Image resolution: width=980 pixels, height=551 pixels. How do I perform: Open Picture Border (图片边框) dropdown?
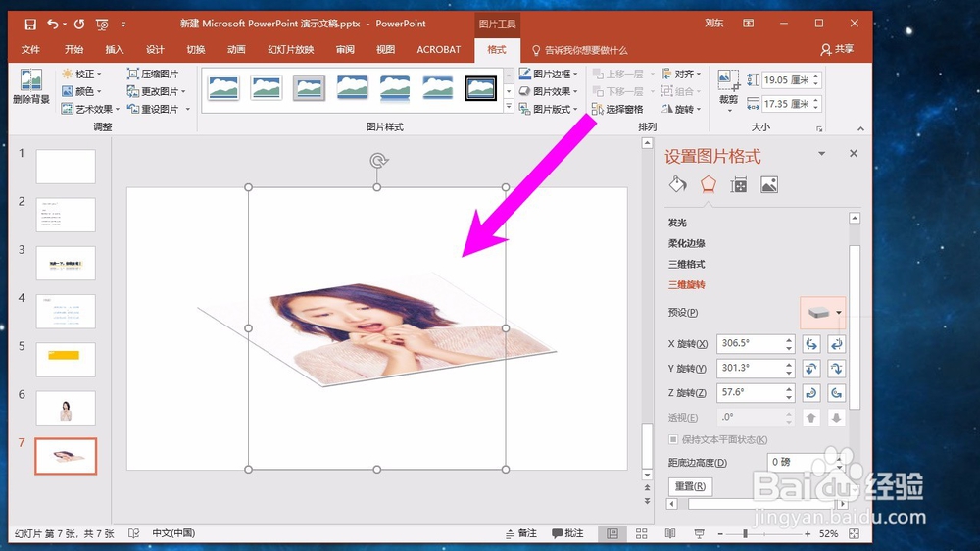(x=549, y=74)
